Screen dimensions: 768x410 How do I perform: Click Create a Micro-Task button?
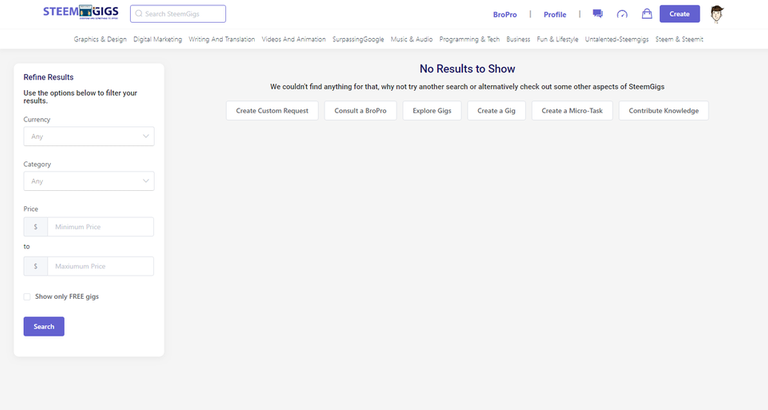[572, 111]
